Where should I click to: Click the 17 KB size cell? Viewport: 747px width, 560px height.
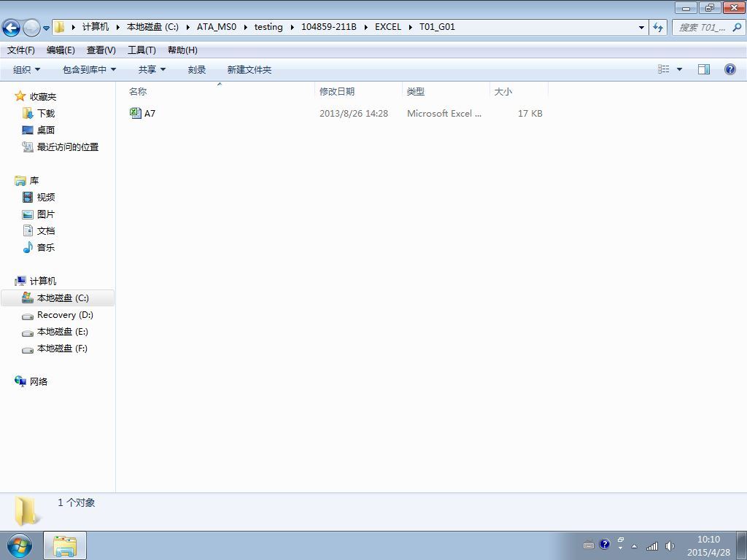pyautogui.click(x=530, y=113)
